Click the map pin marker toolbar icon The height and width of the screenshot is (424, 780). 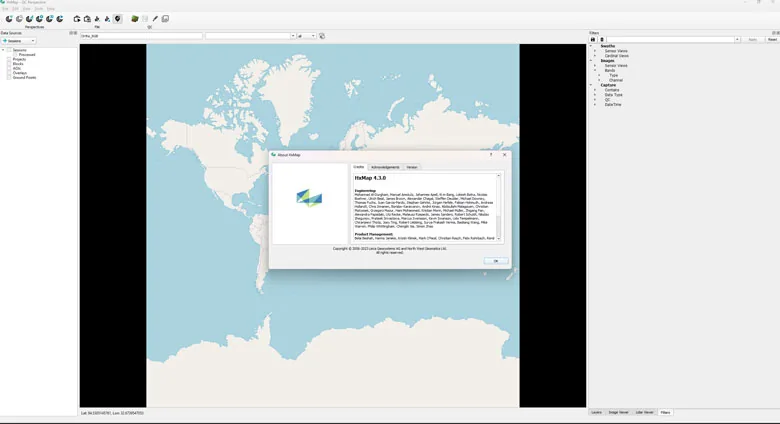[117, 19]
